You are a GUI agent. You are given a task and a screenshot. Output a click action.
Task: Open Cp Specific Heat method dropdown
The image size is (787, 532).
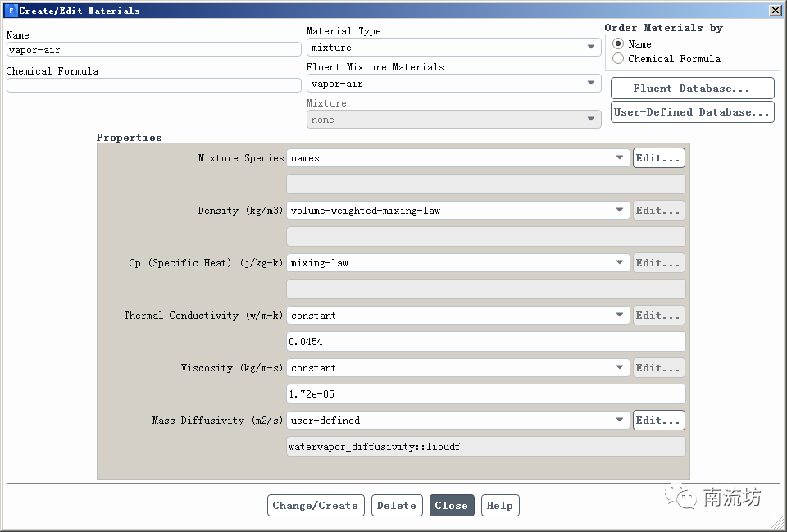click(x=457, y=263)
